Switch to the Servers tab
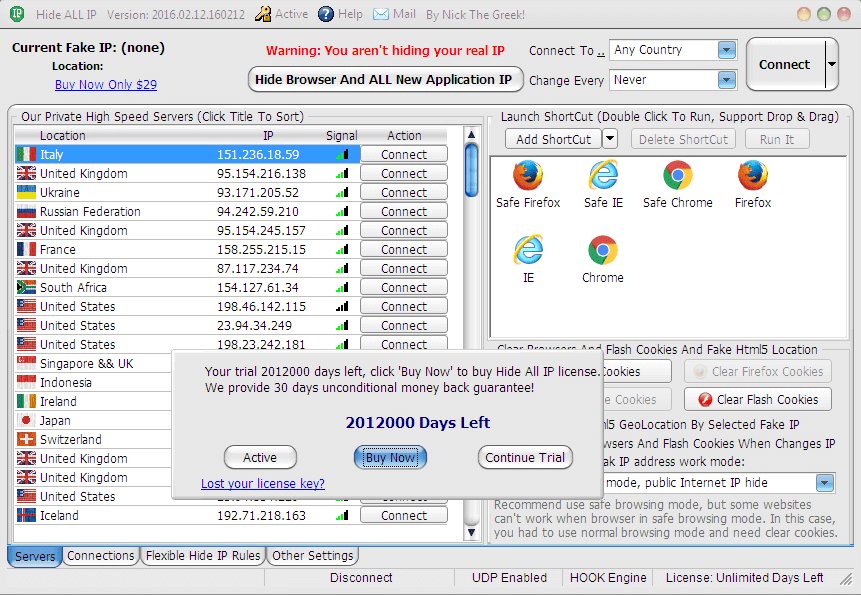The width and height of the screenshot is (861, 595). coord(35,556)
